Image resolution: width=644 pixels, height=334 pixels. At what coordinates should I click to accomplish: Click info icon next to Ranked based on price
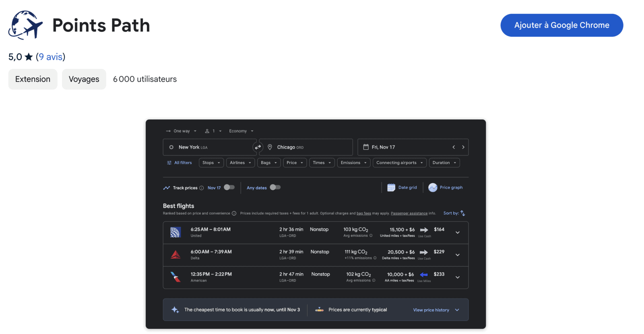click(x=234, y=214)
